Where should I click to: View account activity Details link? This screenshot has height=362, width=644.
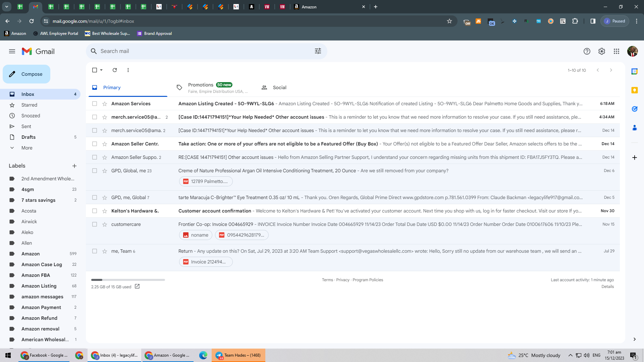coord(607,287)
